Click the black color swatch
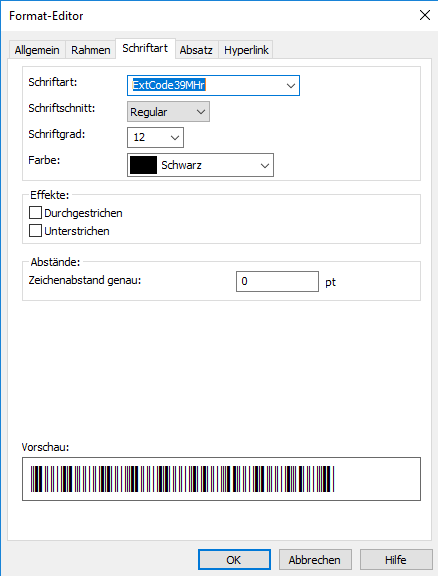Screen dimensions: 438x576 click(143, 165)
